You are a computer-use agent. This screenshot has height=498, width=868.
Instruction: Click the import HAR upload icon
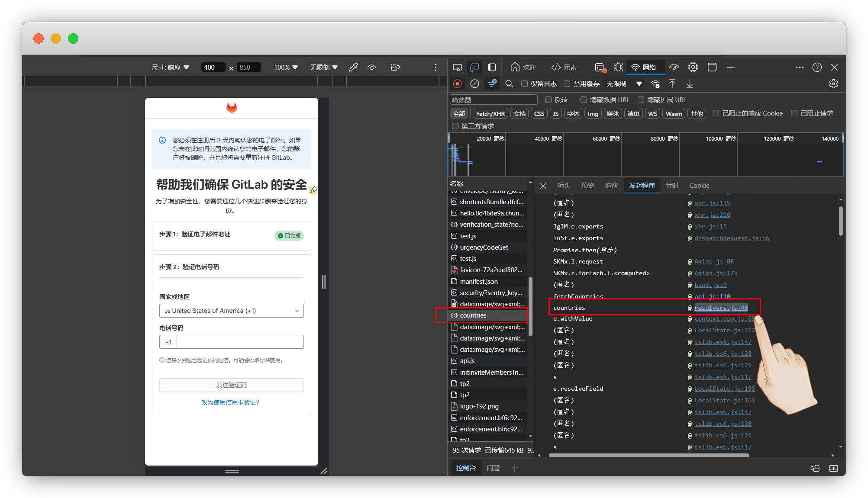click(672, 84)
